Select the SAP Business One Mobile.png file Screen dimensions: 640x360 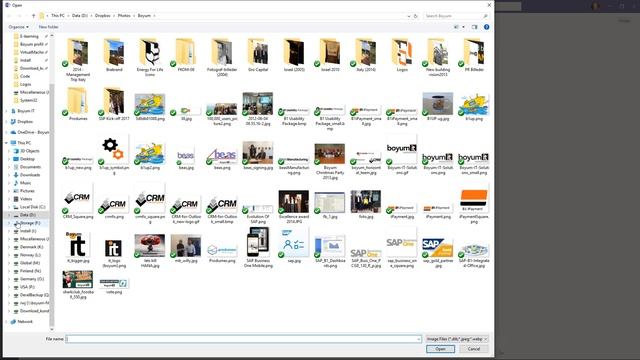pyautogui.click(x=258, y=248)
